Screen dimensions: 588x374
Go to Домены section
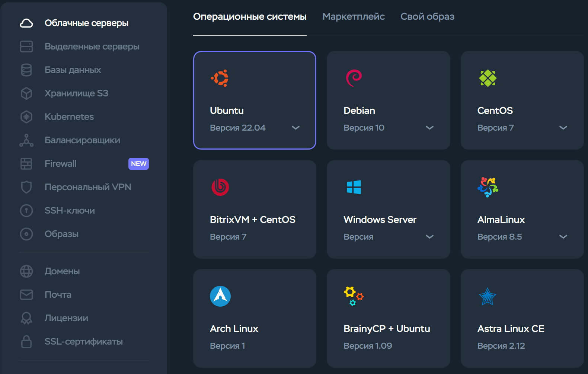coord(62,271)
